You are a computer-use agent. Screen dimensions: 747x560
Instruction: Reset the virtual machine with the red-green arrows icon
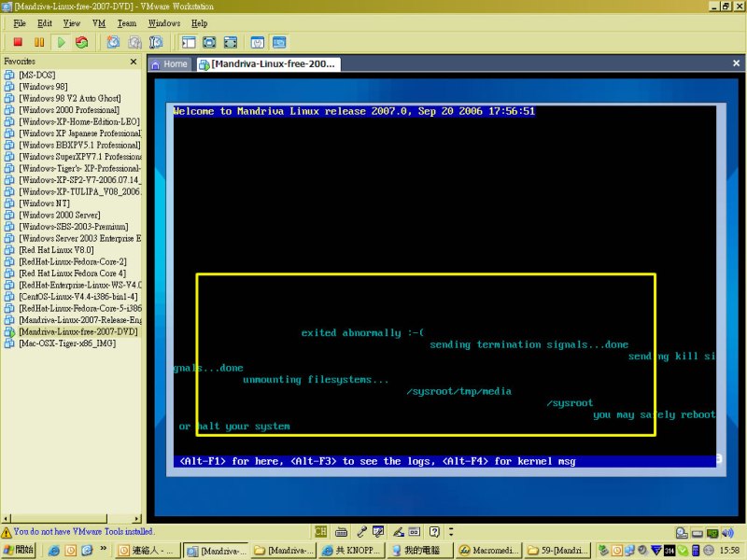click(82, 42)
